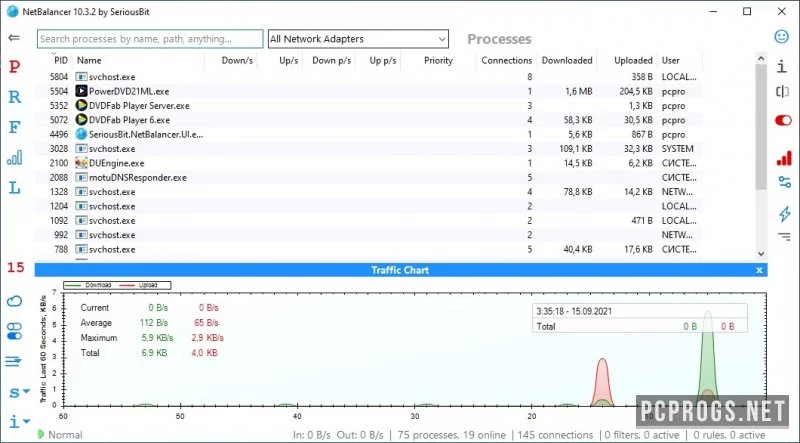
Task: Click the '0 filters, 0 active' status text
Action: tap(642, 435)
